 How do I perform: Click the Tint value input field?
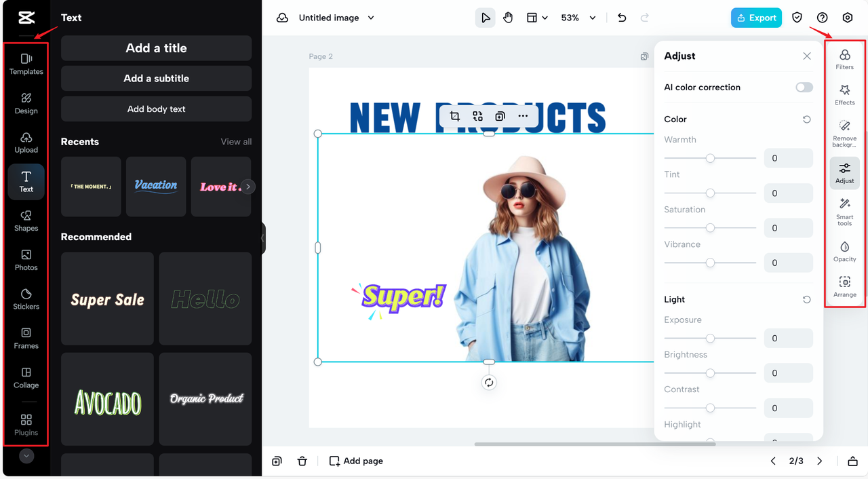tap(788, 193)
